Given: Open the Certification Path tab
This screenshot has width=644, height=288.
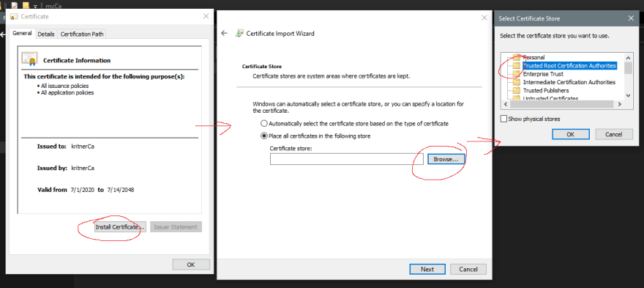Looking at the screenshot, I should 82,34.
